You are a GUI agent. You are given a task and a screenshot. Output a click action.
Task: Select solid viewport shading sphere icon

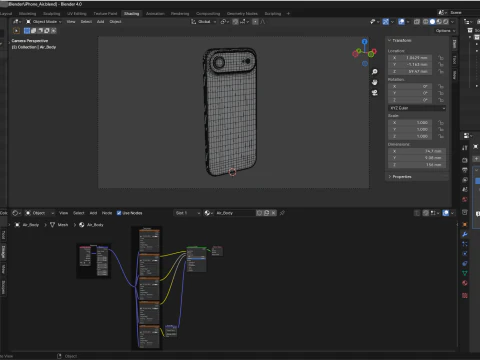[432, 22]
